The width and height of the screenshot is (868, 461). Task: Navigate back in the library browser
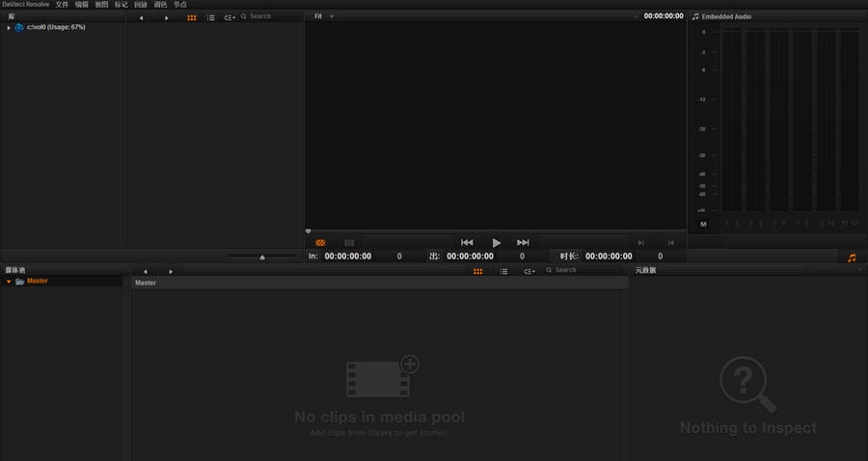coord(142,17)
